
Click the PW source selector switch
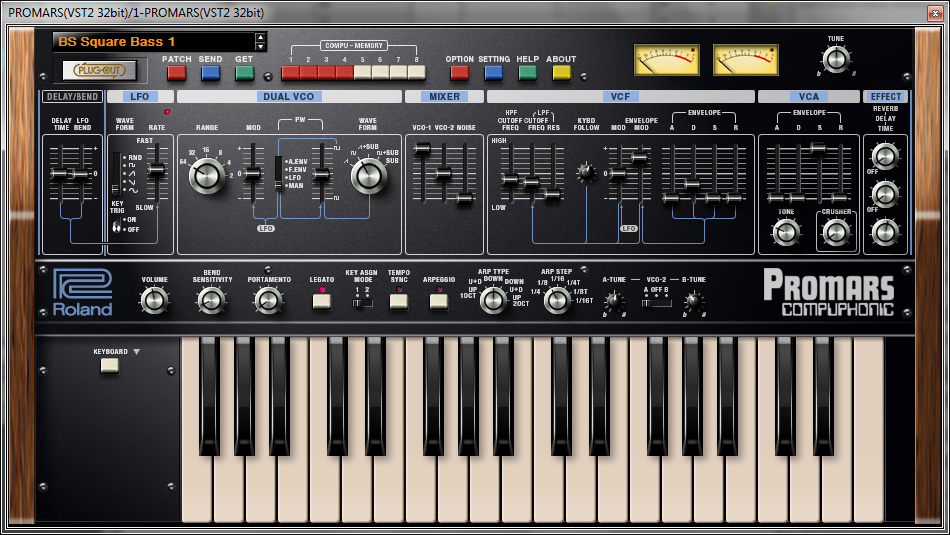point(278,173)
